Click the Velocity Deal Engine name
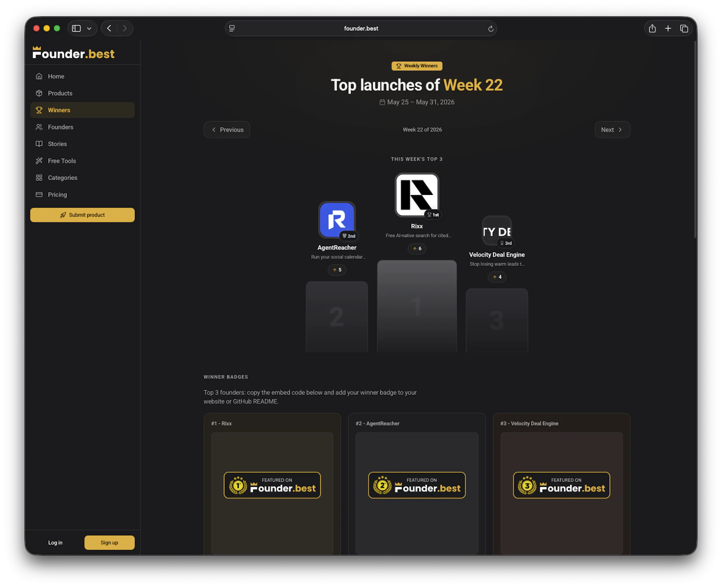This screenshot has height=588, width=722. [497, 255]
